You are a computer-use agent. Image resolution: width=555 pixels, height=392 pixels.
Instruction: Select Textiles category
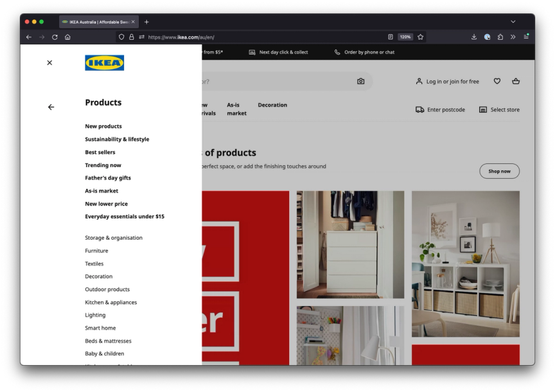tap(94, 264)
